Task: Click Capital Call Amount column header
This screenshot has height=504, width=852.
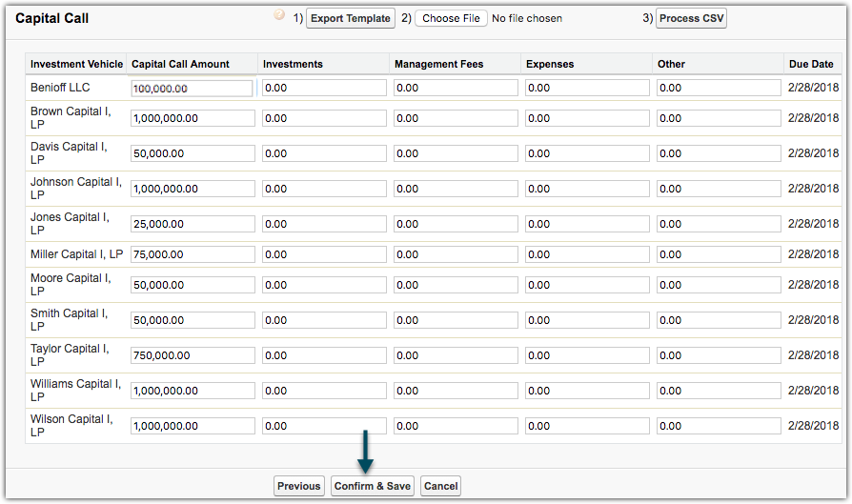Action: [180, 64]
